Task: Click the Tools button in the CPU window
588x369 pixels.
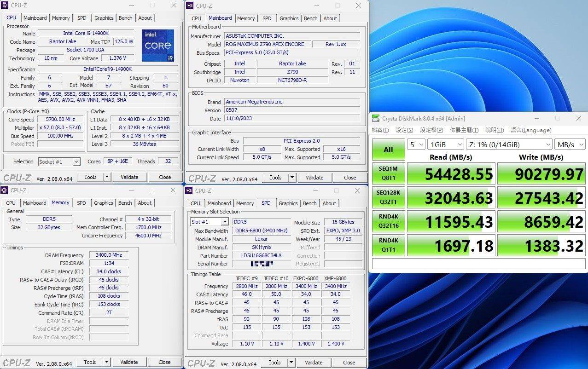Action: 90,177
